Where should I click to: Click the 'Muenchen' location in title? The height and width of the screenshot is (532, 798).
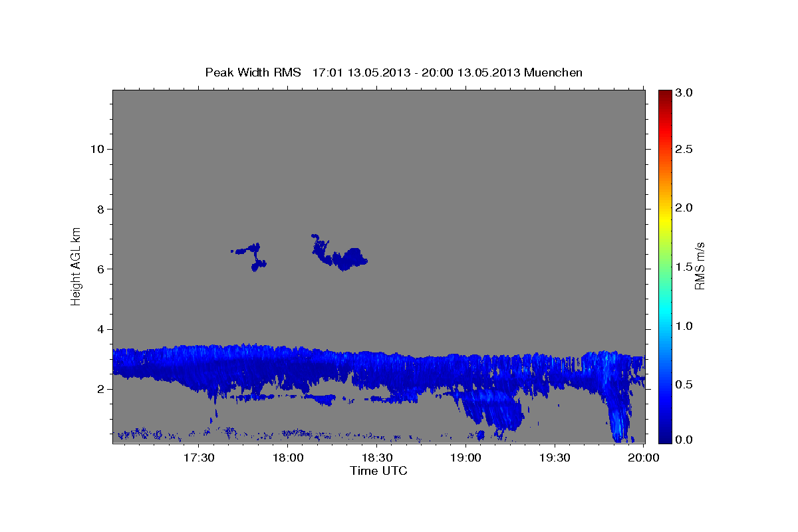(553, 72)
